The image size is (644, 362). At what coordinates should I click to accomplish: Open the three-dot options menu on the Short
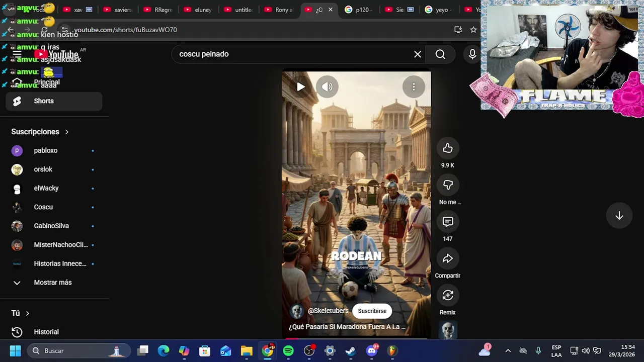click(x=414, y=86)
